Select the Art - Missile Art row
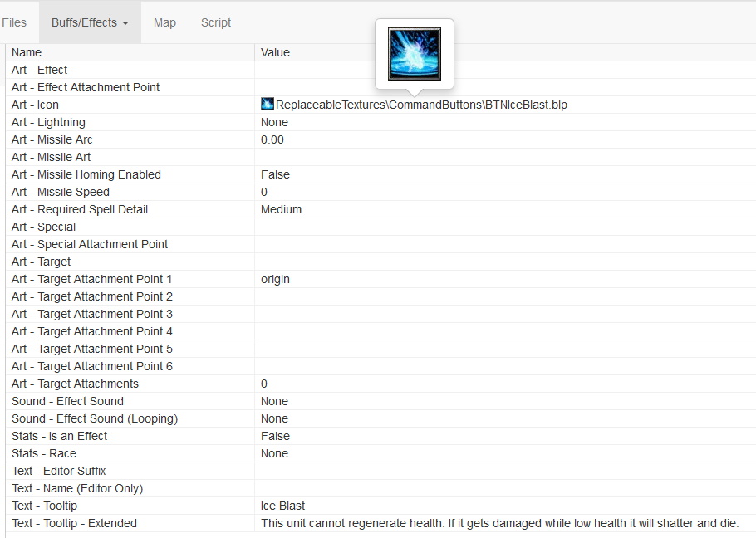 click(380, 157)
